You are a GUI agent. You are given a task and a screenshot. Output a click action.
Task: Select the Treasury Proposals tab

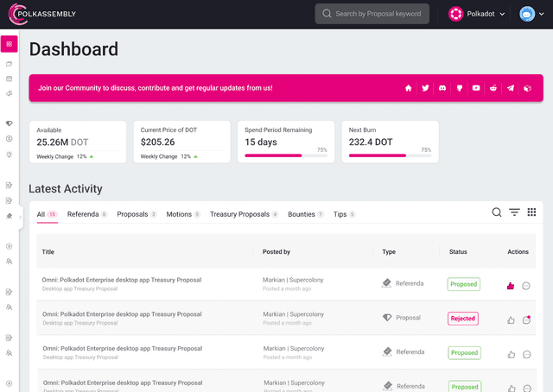239,214
